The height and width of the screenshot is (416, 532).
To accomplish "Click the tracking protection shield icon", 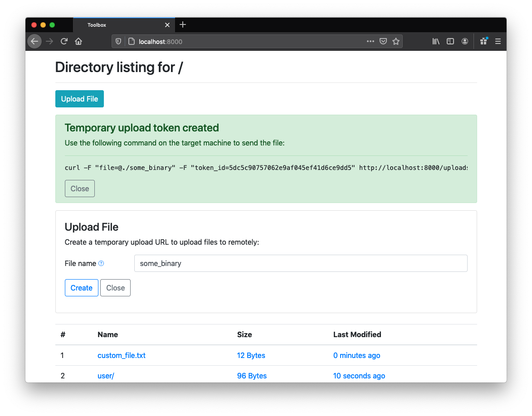I will (x=118, y=41).
